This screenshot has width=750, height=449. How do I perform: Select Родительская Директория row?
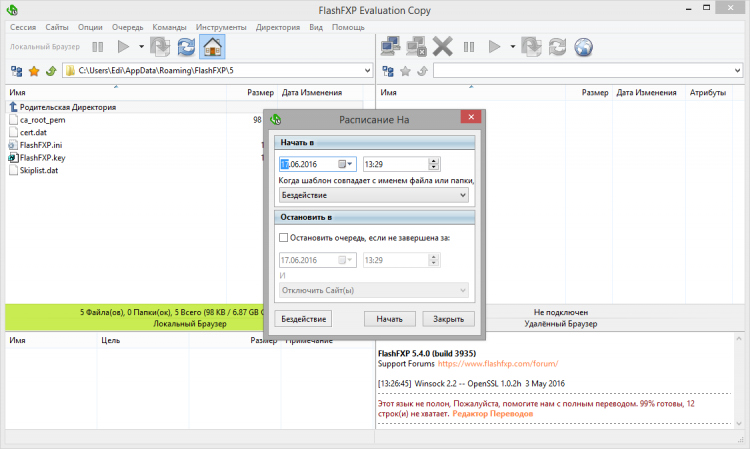point(184,107)
